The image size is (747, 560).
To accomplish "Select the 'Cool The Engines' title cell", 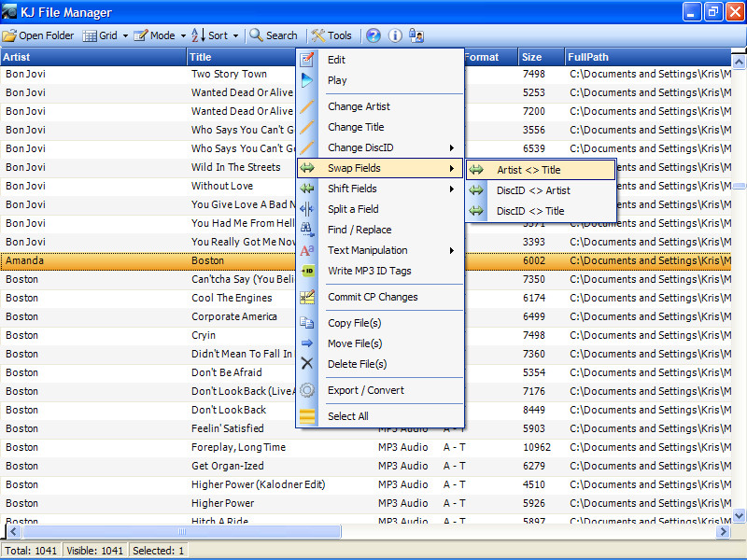I will pyautogui.click(x=232, y=298).
